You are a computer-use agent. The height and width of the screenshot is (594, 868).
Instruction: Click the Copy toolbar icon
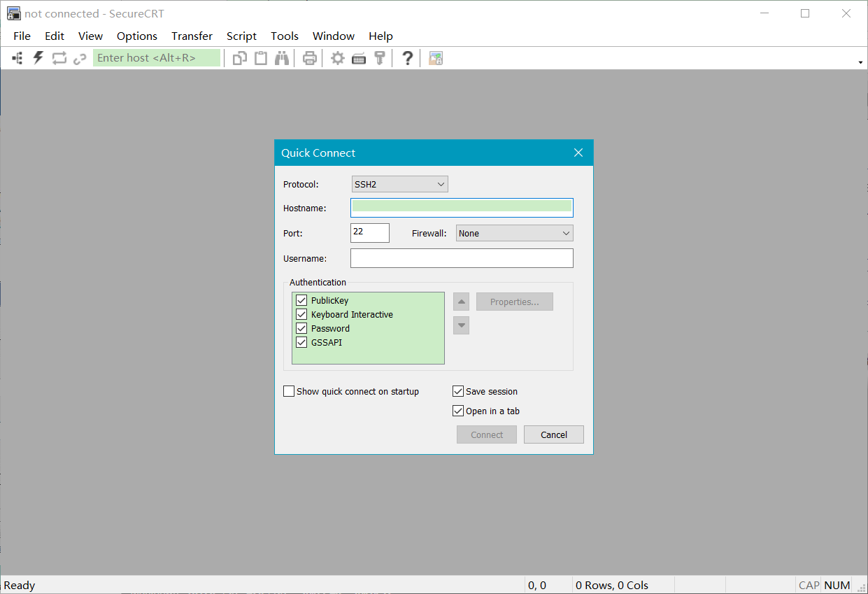(240, 58)
